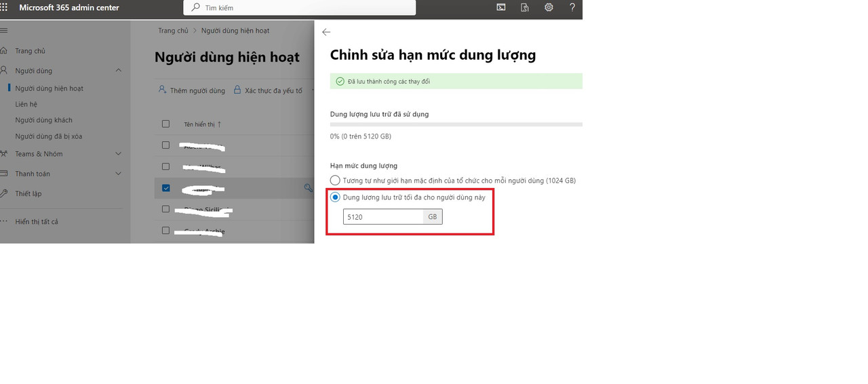This screenshot has height=384, width=868.
Task: Click the GB unit suffix box
Action: [433, 217]
